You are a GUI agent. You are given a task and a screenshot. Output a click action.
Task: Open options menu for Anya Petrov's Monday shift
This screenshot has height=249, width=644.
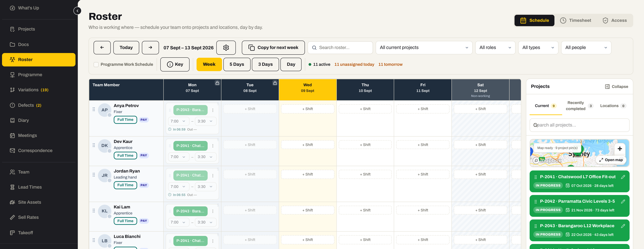[213, 110]
